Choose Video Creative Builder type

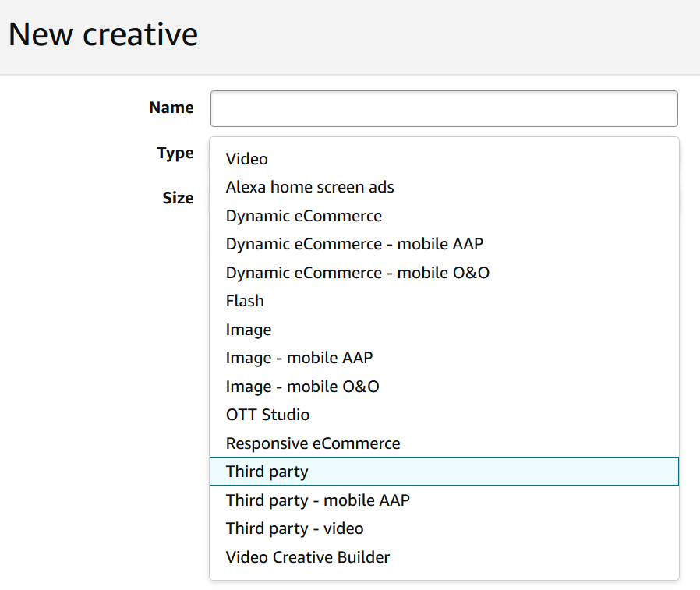(307, 557)
